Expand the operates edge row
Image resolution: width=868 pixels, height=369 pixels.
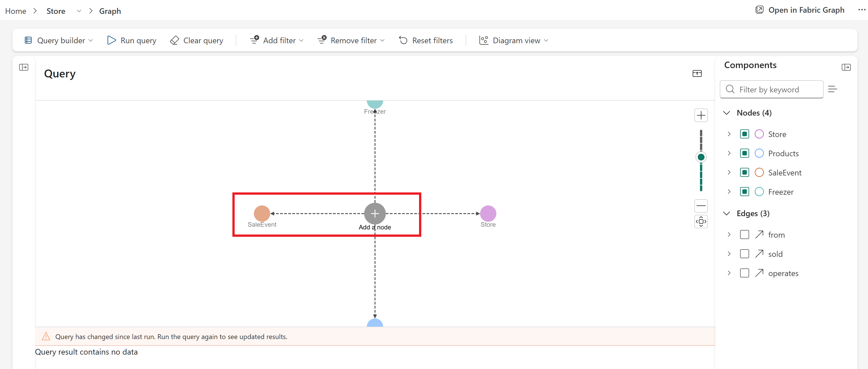(x=729, y=273)
